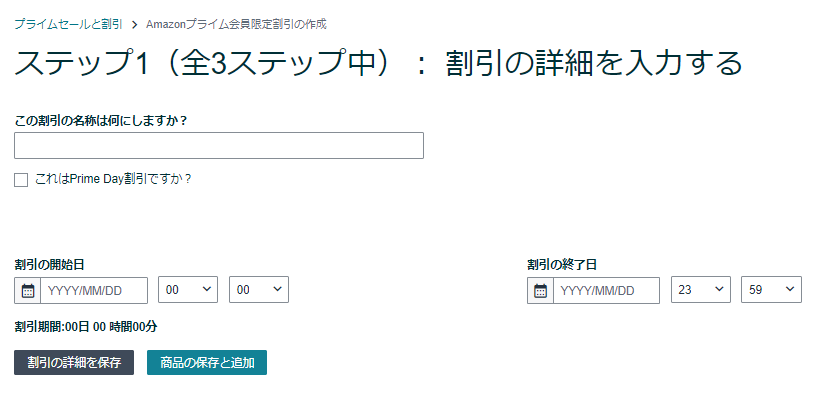Viewport: 829px width, 412px height.
Task: Go to プライムセールと割引 breadcrumb link
Action: (68, 24)
